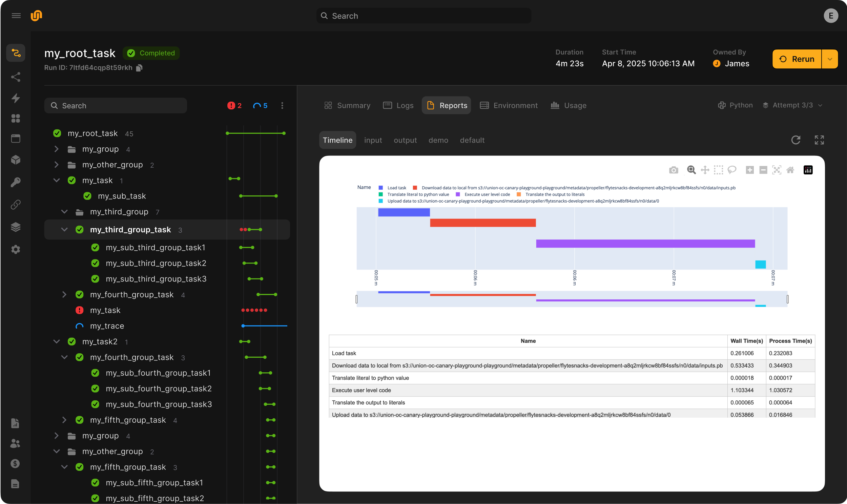Reset chart axes with home icon
The width and height of the screenshot is (847, 504).
[x=790, y=170]
